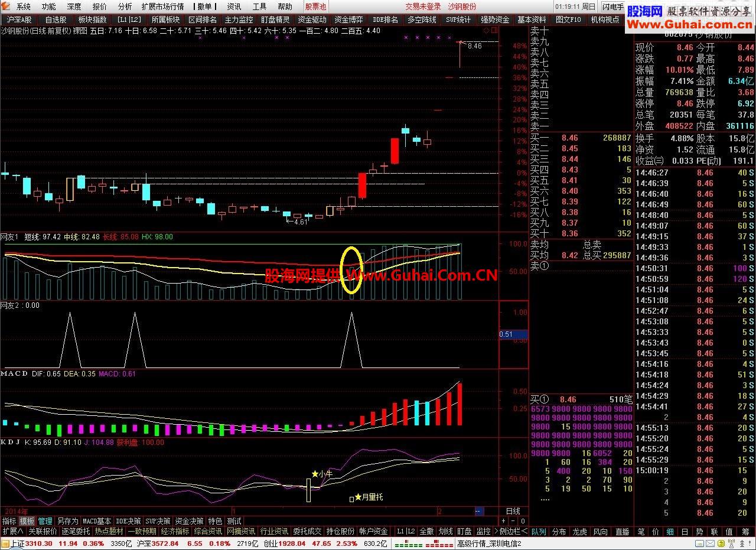Screen dimensions: 756x550
Task: Click the ★月里托 signal marker in KDJ panel
Action: [x=369, y=497]
